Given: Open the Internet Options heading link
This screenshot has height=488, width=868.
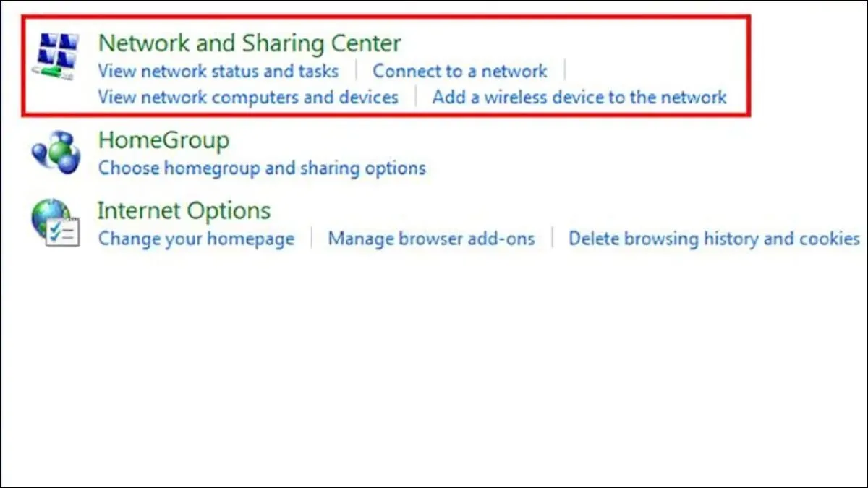Looking at the screenshot, I should [x=184, y=211].
